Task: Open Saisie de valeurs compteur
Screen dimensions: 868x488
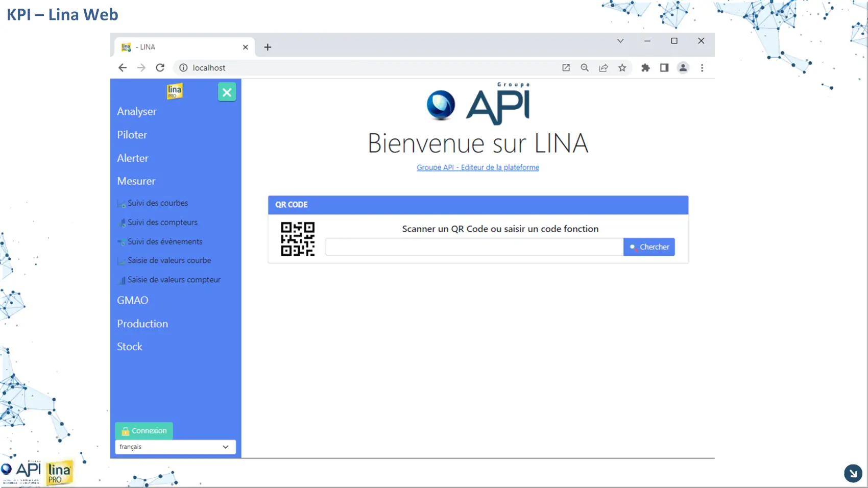Action: pos(174,280)
